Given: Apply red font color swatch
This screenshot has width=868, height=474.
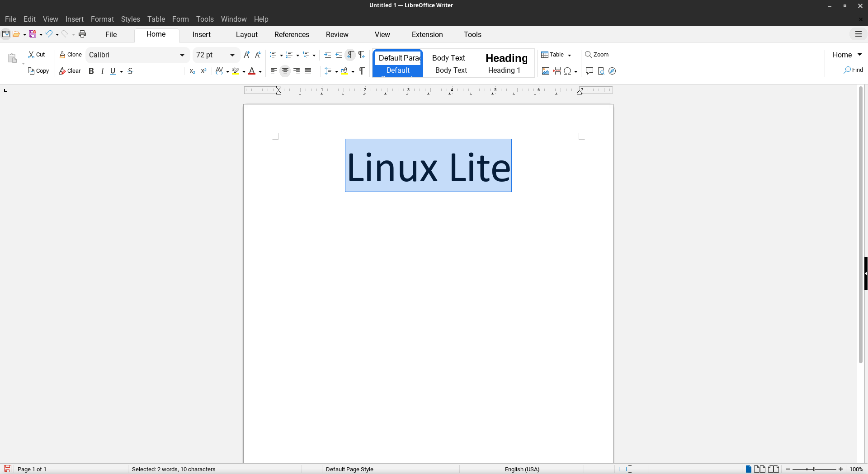Looking at the screenshot, I should coord(252,71).
